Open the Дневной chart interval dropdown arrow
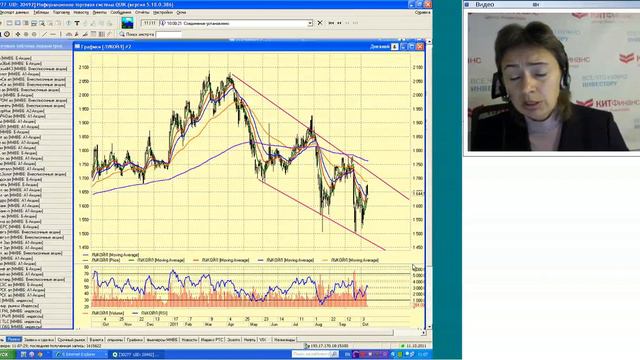640x360 pixels. point(394,47)
